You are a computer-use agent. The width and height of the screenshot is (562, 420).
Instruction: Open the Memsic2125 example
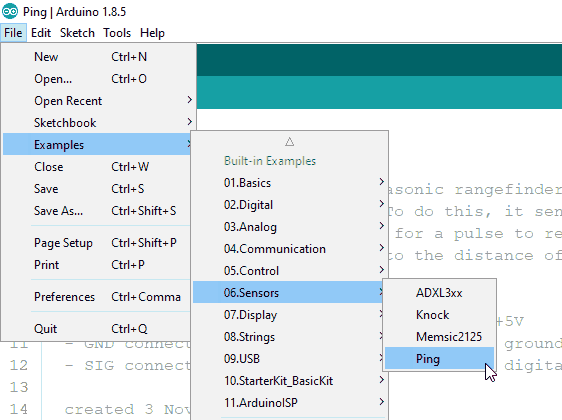tap(439, 337)
